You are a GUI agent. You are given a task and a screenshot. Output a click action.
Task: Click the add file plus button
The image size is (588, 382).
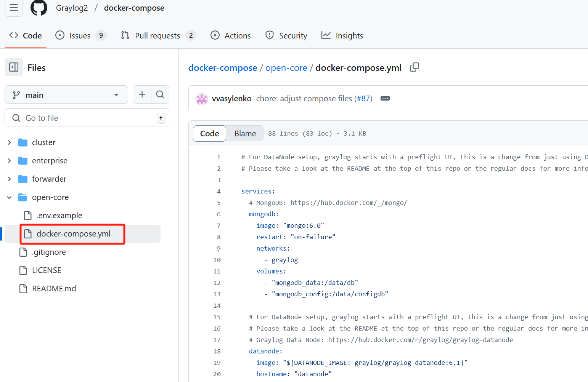[x=142, y=94]
